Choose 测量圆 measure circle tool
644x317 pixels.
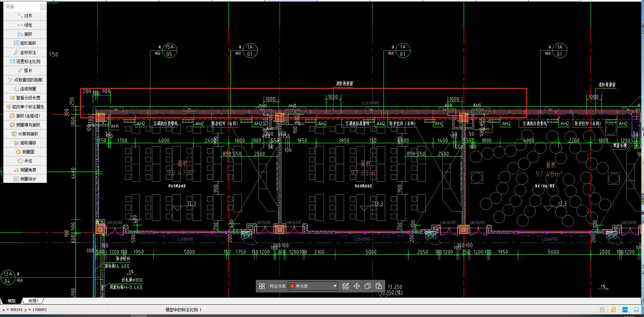click(25, 152)
